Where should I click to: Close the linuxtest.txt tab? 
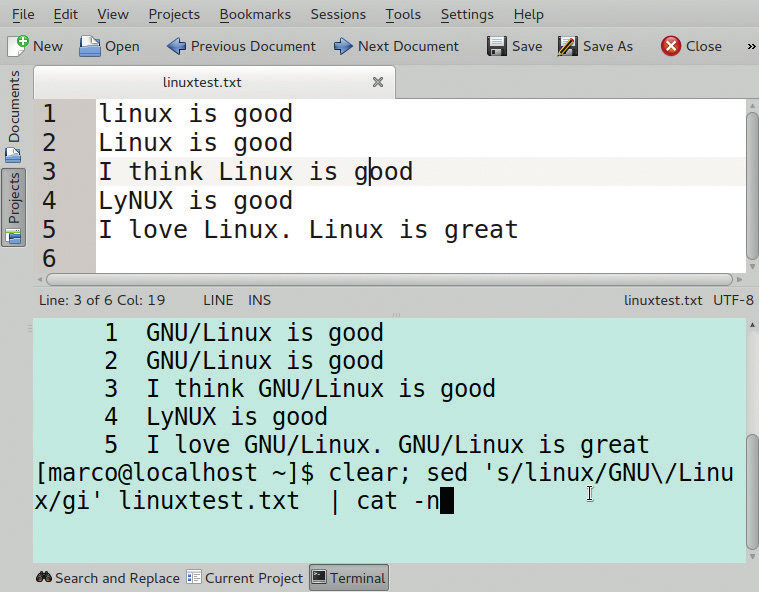pos(378,82)
